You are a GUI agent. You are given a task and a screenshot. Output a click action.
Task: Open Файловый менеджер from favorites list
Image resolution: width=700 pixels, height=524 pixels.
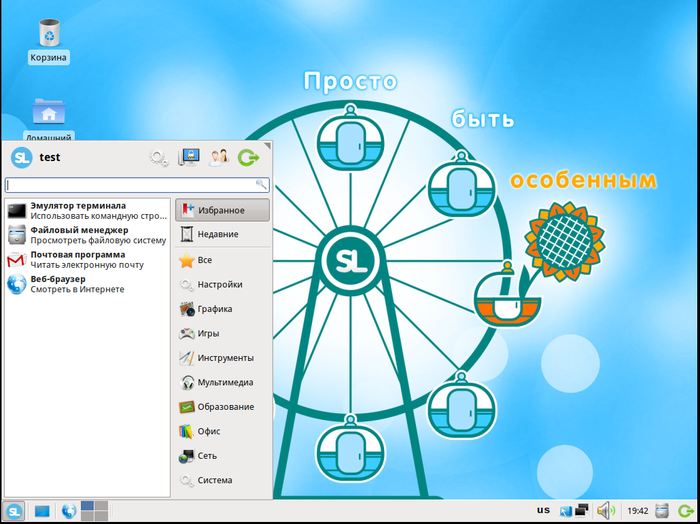[x=85, y=235]
